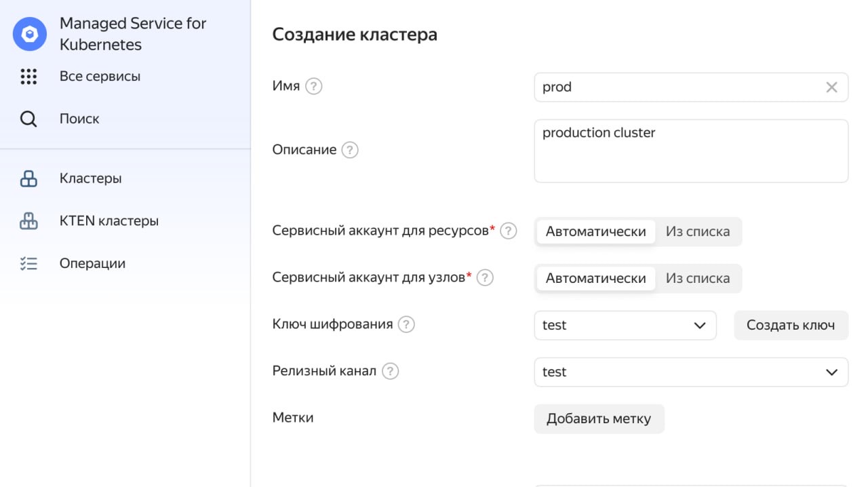Select 'Из списка' for resources service account

pos(698,231)
